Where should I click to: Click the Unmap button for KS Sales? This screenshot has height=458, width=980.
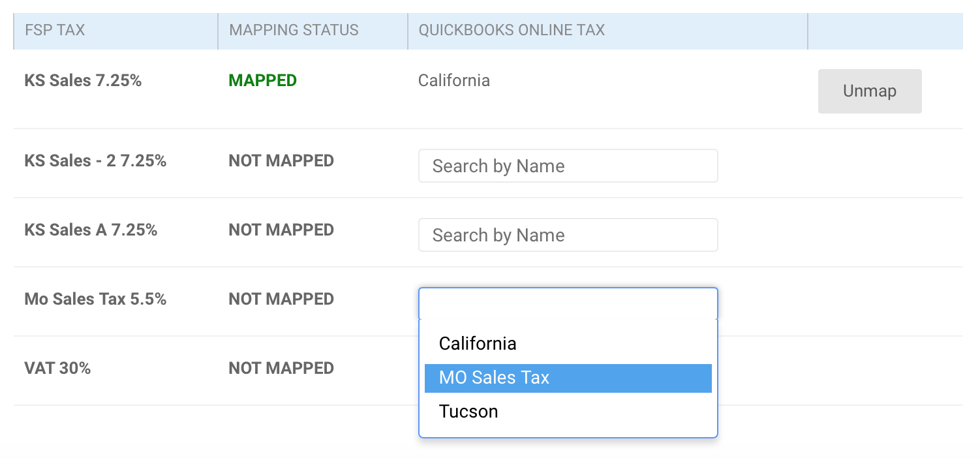(x=870, y=91)
